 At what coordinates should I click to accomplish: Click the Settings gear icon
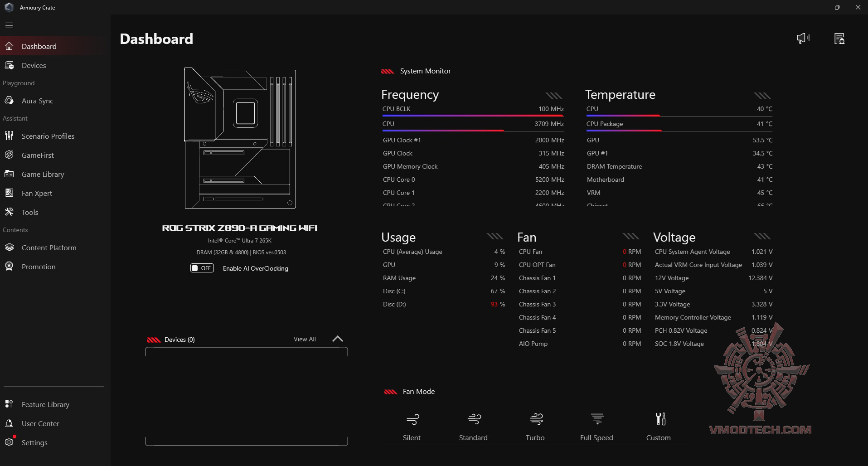click(9, 442)
